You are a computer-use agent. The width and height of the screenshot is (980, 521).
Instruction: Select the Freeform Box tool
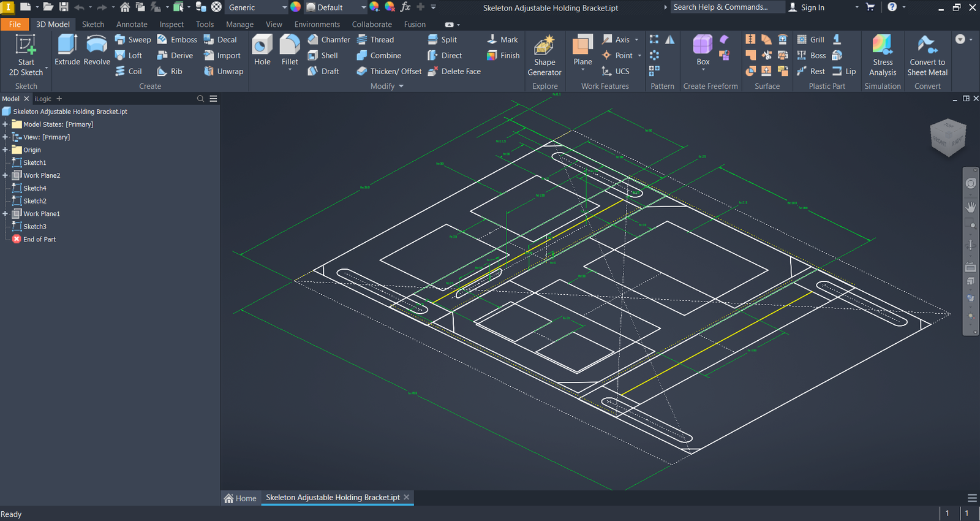pyautogui.click(x=703, y=50)
